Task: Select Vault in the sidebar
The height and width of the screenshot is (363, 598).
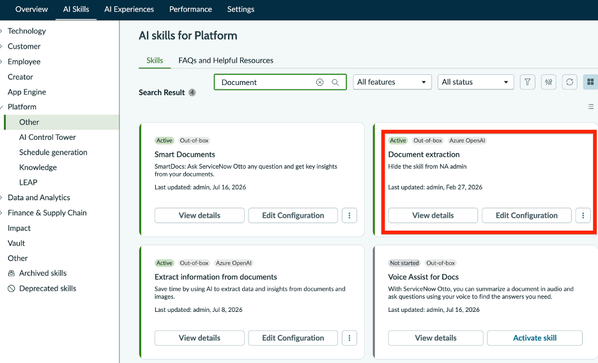Action: click(16, 243)
